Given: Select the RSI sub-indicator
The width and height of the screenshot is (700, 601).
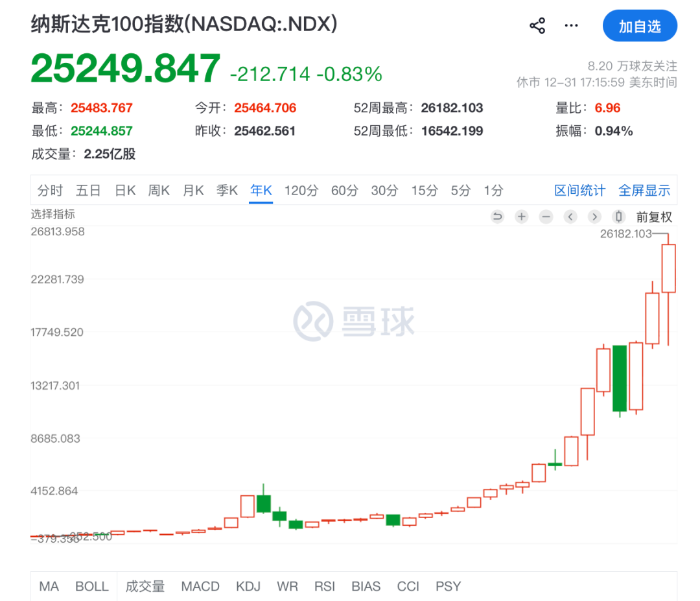Looking at the screenshot, I should pos(325,586).
